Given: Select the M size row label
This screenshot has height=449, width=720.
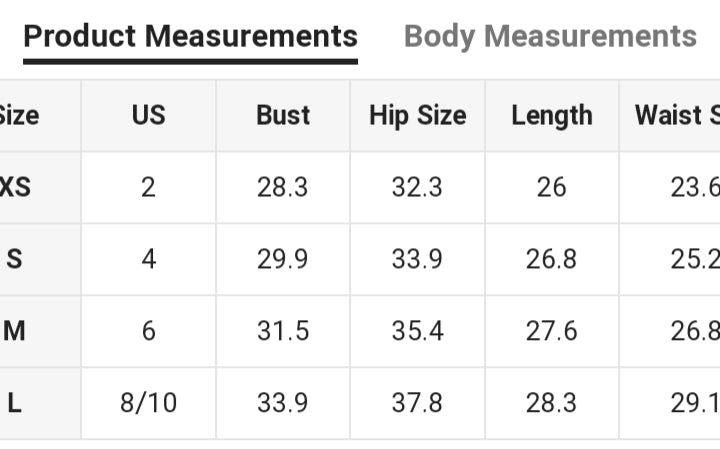Looking at the screenshot, I should click(x=14, y=331).
